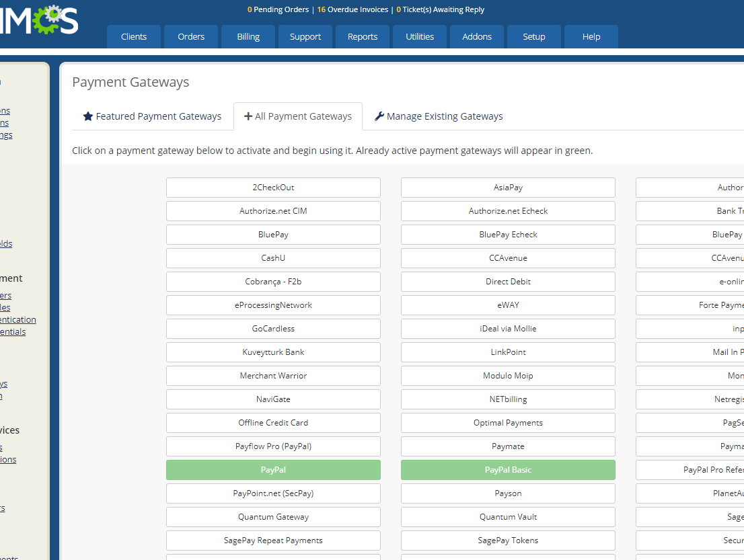Image resolution: width=744 pixels, height=560 pixels.
Task: Open the Billing menu
Action: coord(248,36)
